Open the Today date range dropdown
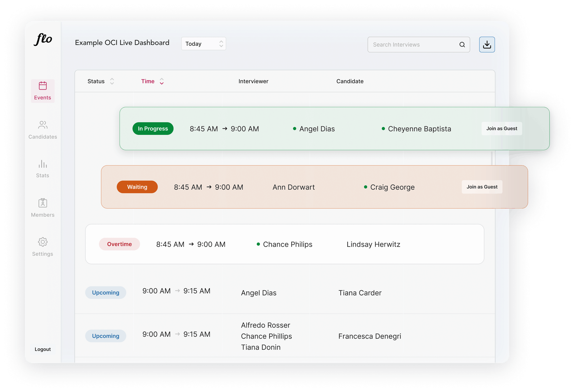The width and height of the screenshot is (575, 392). pyautogui.click(x=203, y=44)
